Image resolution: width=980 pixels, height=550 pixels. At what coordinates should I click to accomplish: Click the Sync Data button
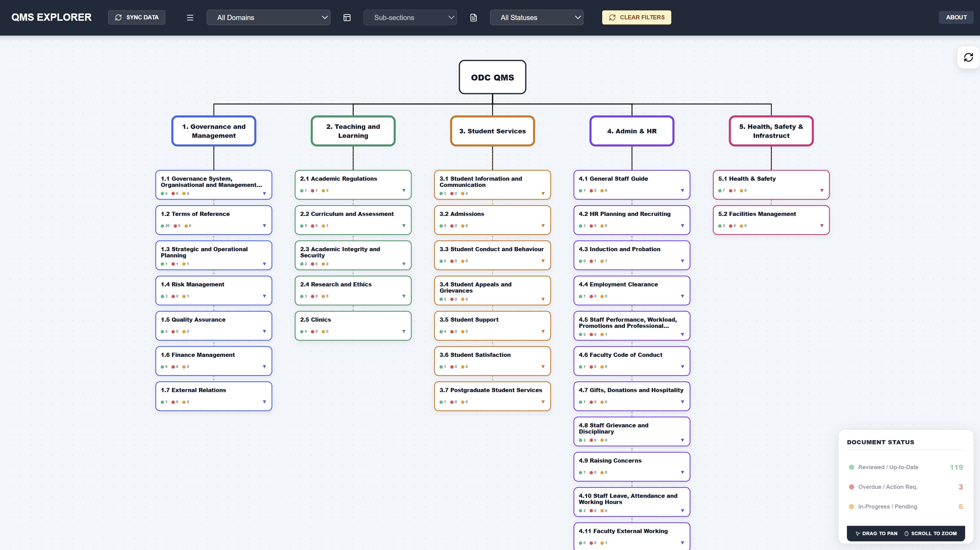point(137,18)
